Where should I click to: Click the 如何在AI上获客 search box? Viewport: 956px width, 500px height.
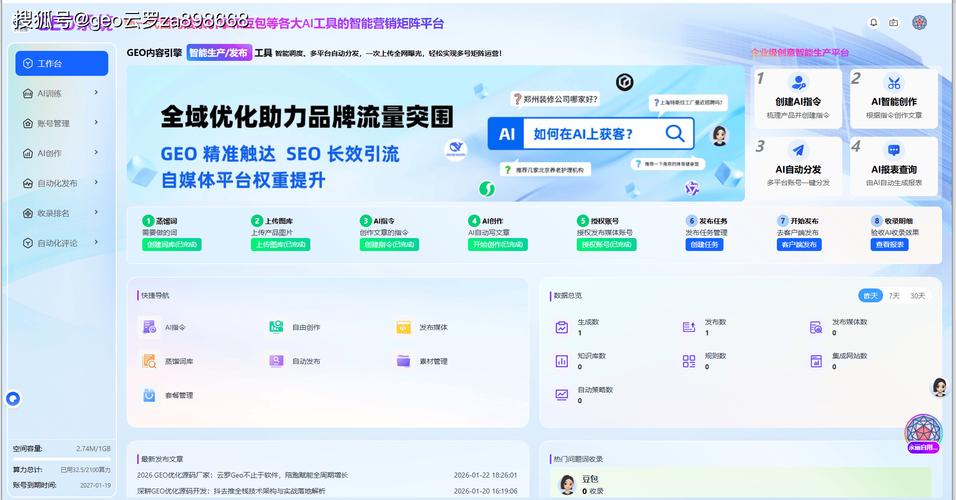pyautogui.click(x=590, y=134)
